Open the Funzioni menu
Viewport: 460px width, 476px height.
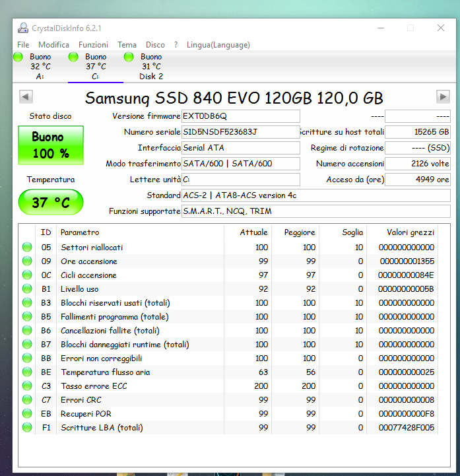(93, 45)
